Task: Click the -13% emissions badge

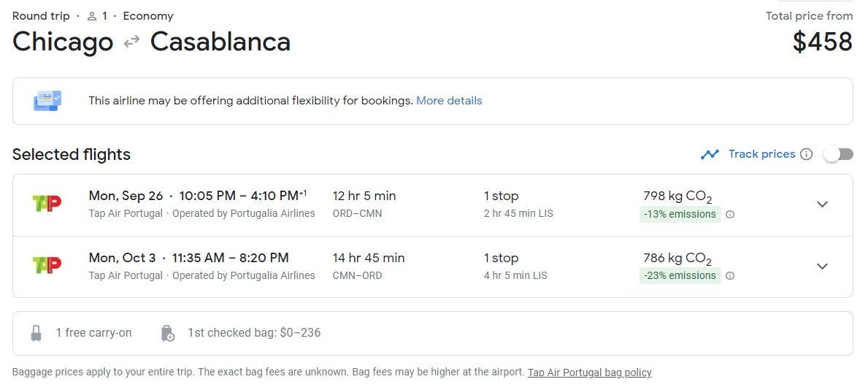Action: click(680, 215)
